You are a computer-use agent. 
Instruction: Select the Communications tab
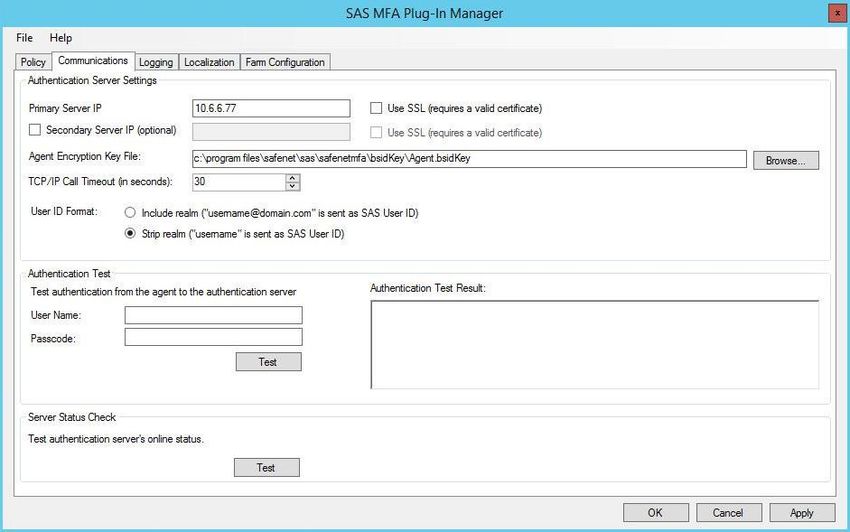tap(93, 61)
